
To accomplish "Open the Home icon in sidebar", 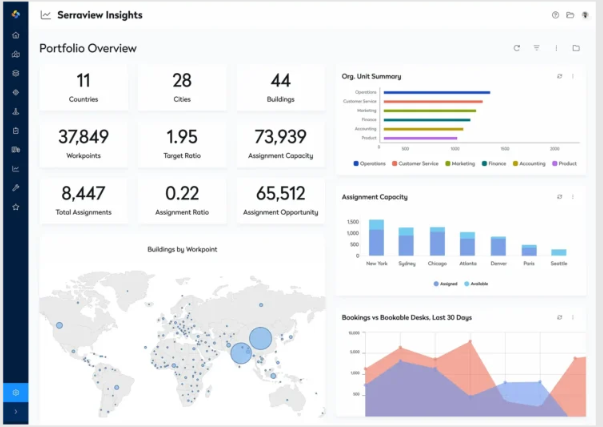I will 16,35.
